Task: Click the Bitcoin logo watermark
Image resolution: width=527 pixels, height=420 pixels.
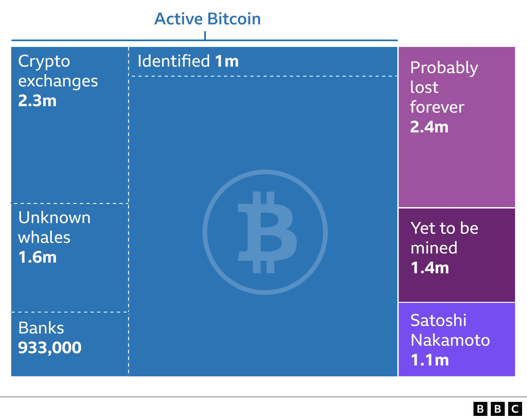Action: point(265,232)
